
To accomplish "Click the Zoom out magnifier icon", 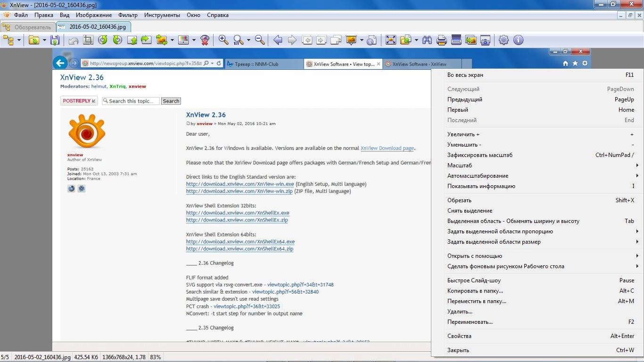I will tap(260, 41).
